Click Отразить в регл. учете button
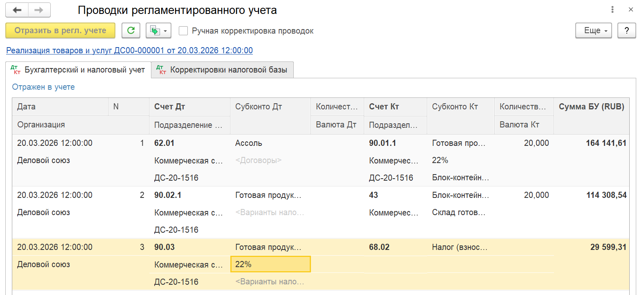This screenshot has width=644, height=295. point(60,30)
